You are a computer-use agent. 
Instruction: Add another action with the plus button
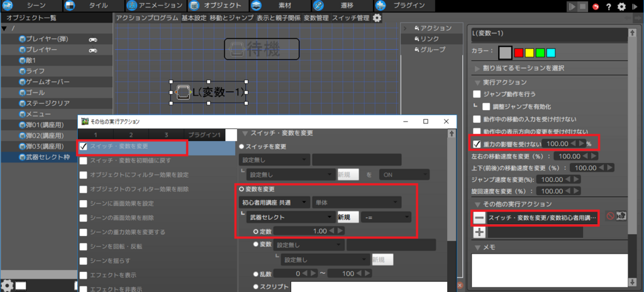479,232
